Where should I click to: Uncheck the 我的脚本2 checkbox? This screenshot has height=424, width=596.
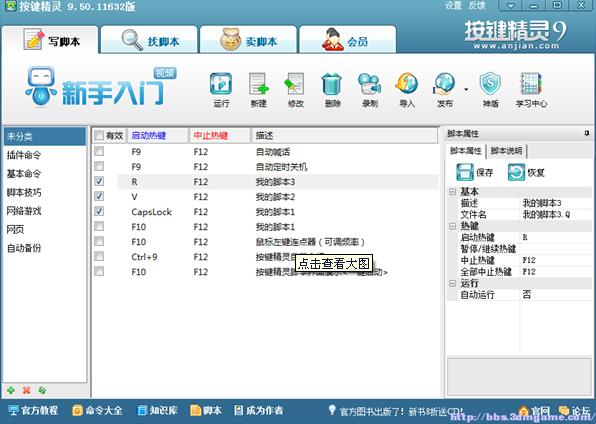coord(99,196)
